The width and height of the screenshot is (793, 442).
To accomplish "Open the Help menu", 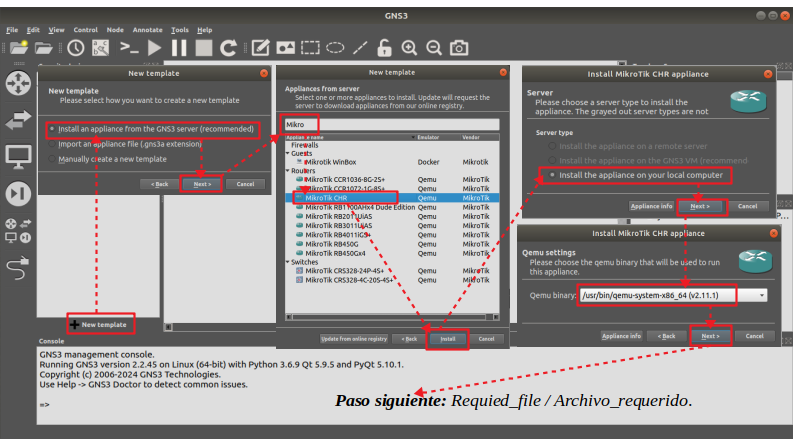I will pos(204,30).
